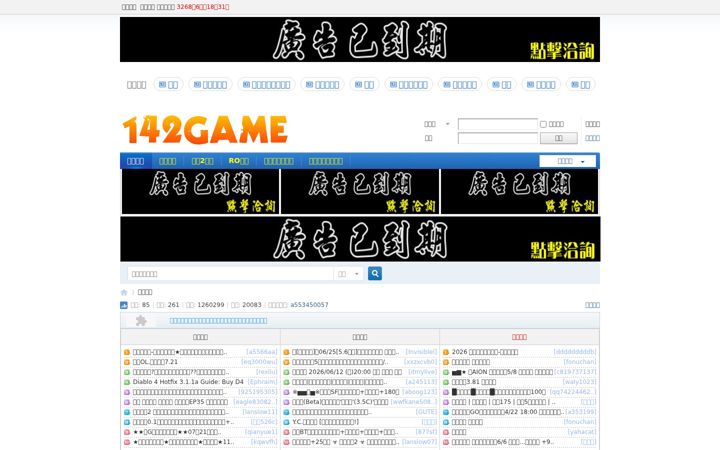Image resolution: width=720 pixels, height=450 pixels.
Task: Open the wide expired-ad banner directly above search bar
Action: tap(360, 239)
